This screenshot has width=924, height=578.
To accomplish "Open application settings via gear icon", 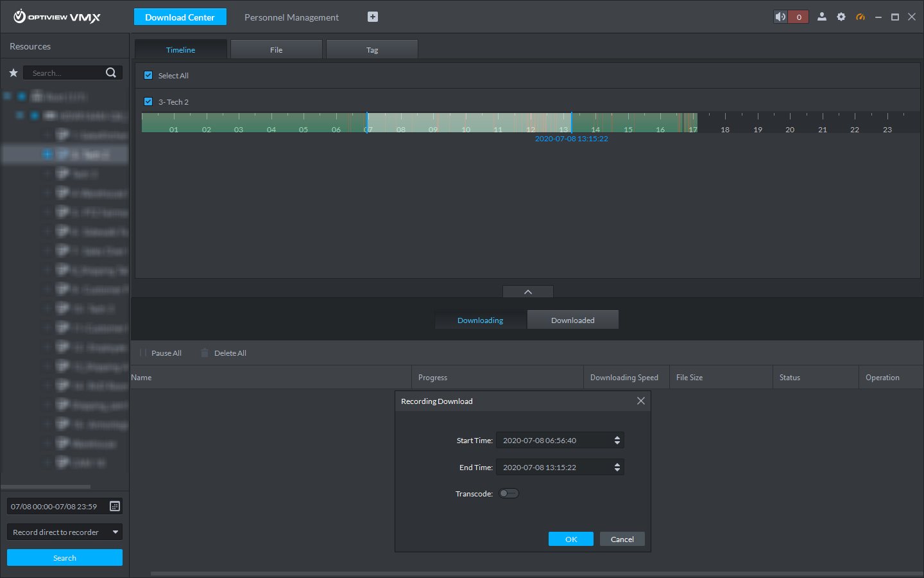I will 841,17.
